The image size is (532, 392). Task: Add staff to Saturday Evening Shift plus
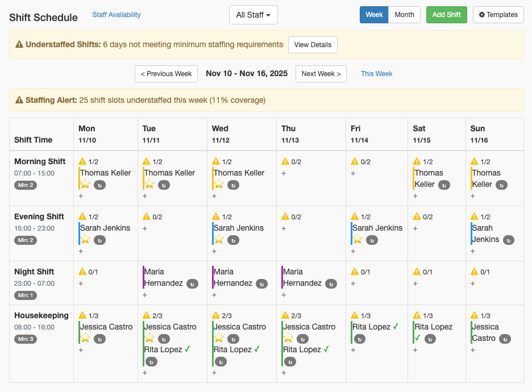point(415,228)
